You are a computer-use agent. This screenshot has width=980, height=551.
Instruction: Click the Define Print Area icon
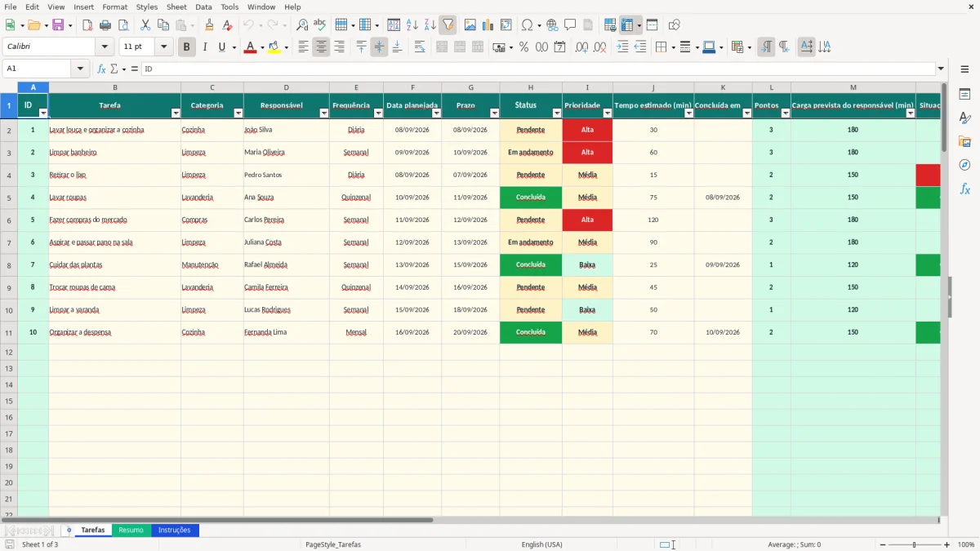(x=610, y=25)
